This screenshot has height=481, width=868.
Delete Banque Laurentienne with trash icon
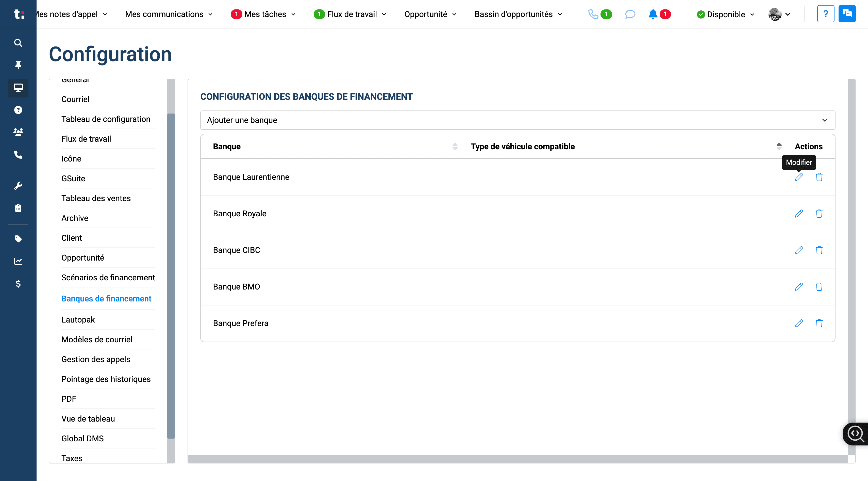click(x=819, y=177)
